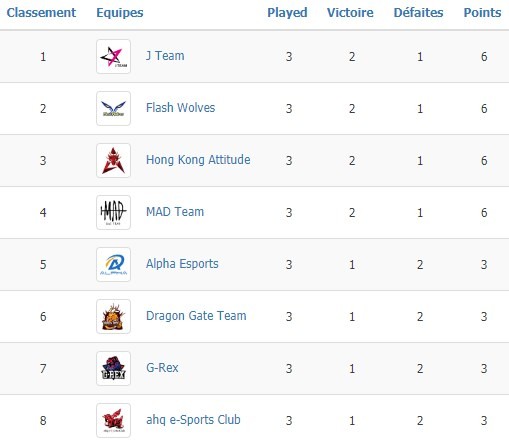This screenshot has height=442, width=509.
Task: Click the Flash Wolves wings logo
Action: click(113, 108)
